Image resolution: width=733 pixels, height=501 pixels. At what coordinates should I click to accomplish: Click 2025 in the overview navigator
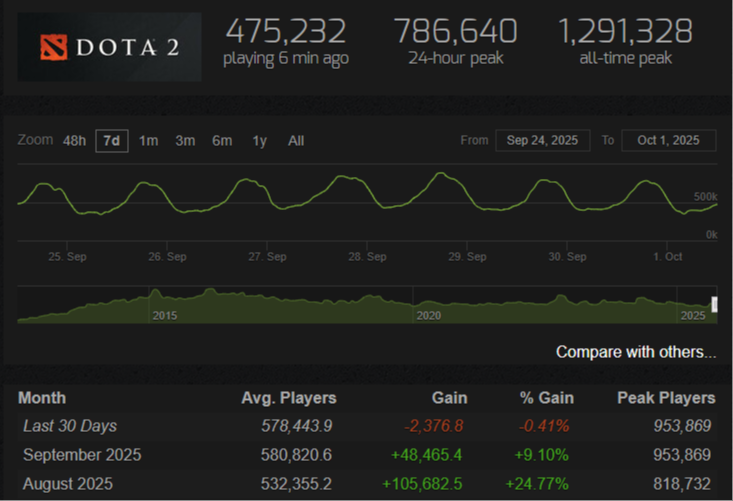point(693,315)
